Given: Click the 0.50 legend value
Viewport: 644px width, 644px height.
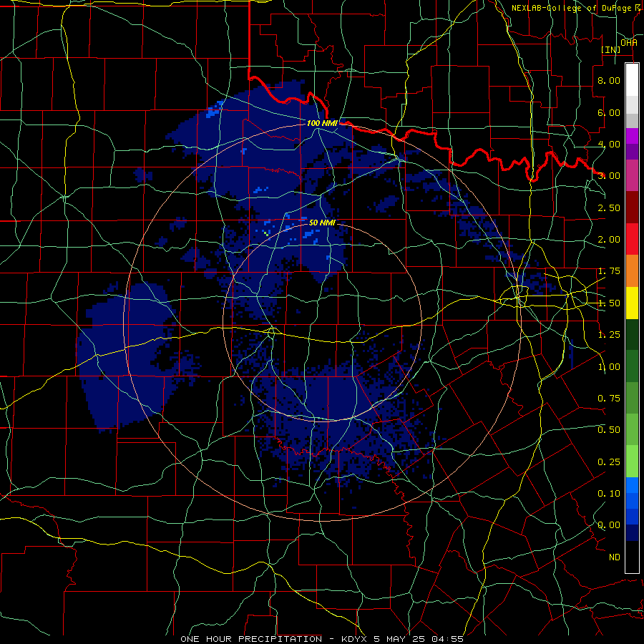Looking at the screenshot, I should (x=609, y=430).
